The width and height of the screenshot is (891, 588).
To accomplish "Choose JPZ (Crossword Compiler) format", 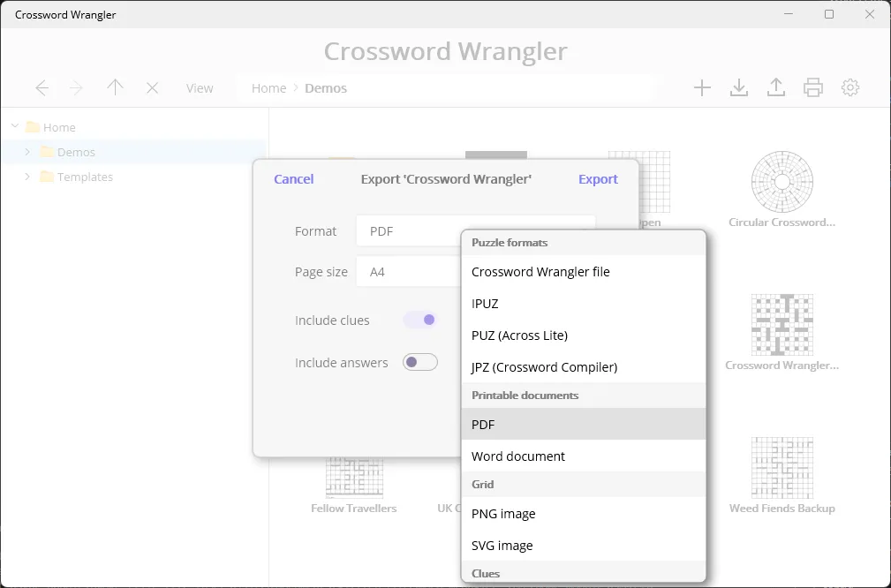I will [x=584, y=367].
